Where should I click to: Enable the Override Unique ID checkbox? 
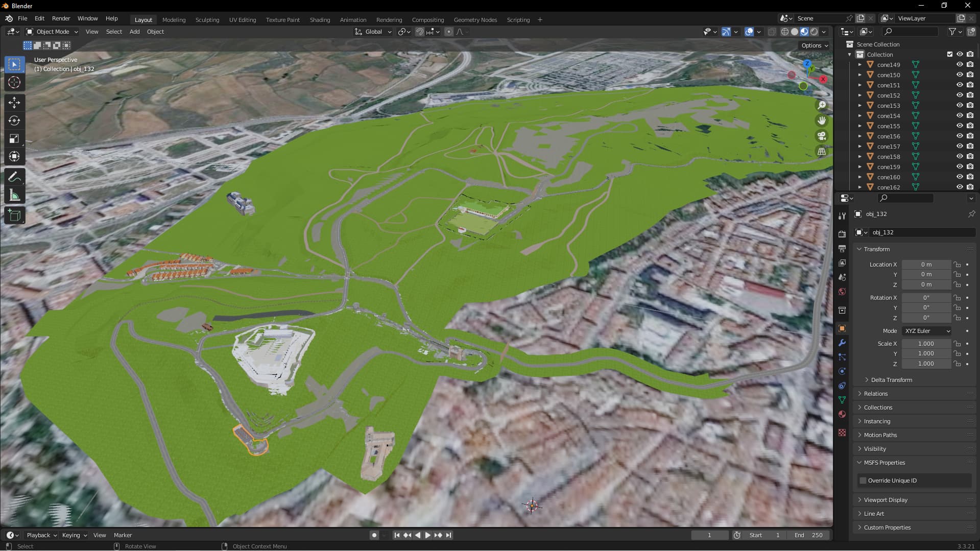[863, 480]
